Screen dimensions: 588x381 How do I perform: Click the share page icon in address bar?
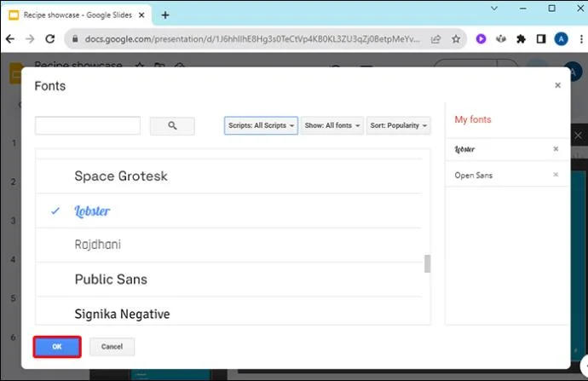tap(435, 39)
